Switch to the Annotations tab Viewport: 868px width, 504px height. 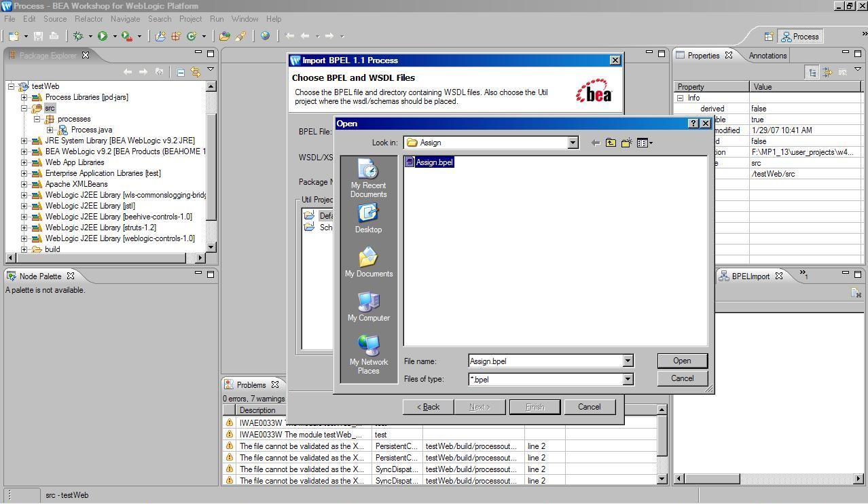pos(767,56)
